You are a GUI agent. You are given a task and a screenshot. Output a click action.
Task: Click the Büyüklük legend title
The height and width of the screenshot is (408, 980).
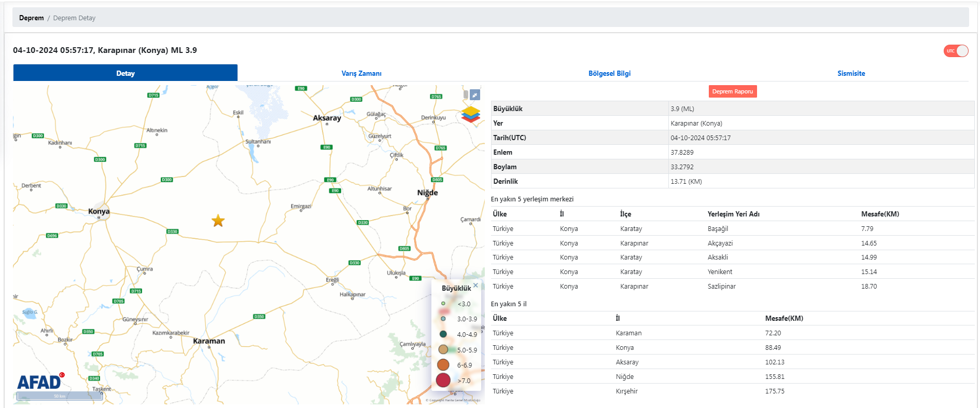(x=456, y=288)
